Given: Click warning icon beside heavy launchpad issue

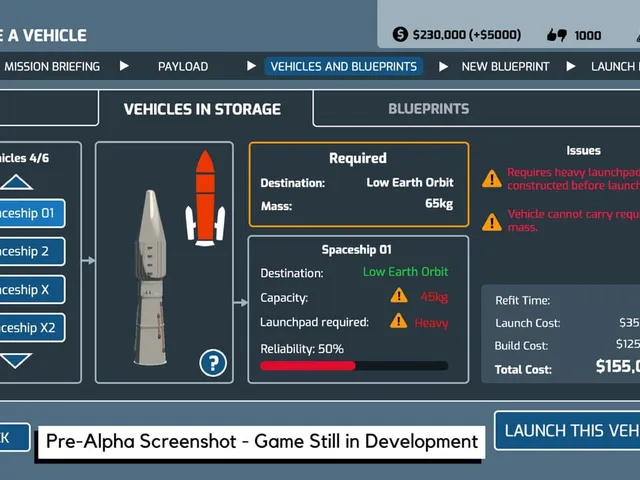Looking at the screenshot, I should tap(492, 179).
